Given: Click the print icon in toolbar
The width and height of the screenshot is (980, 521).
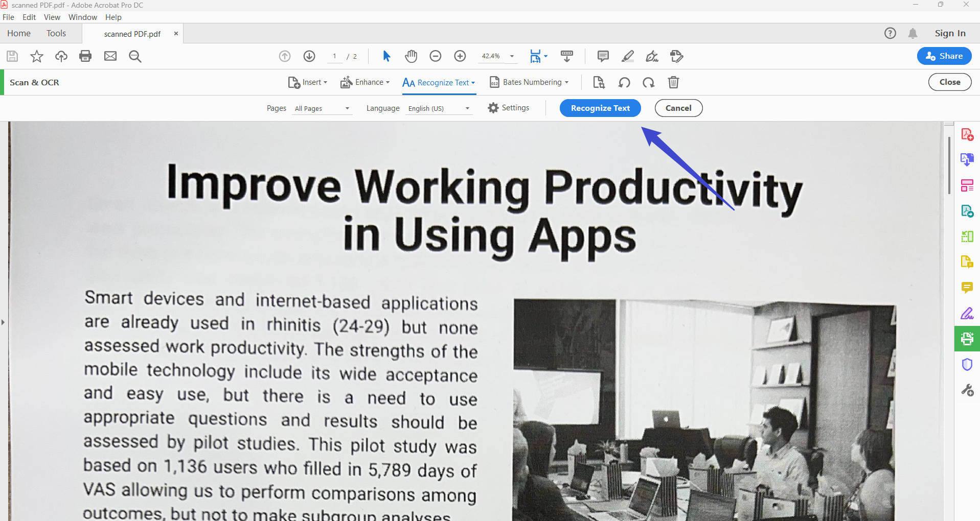Looking at the screenshot, I should coord(85,56).
